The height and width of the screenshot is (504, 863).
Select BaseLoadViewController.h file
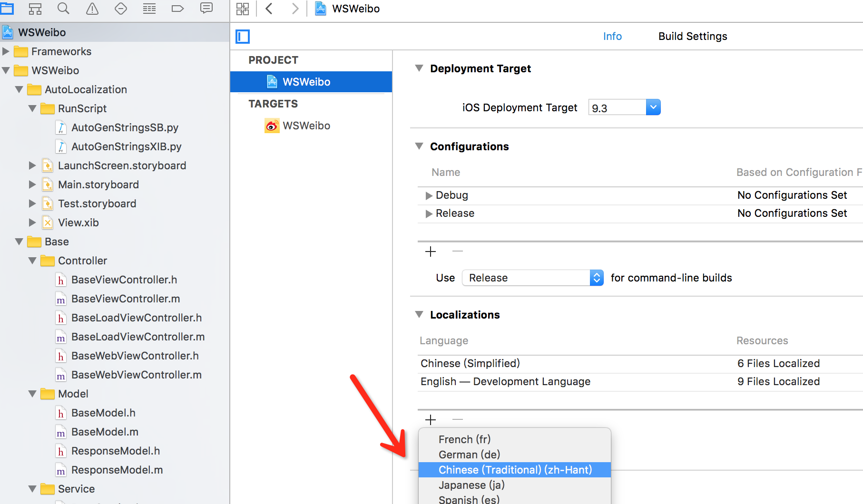tap(137, 318)
